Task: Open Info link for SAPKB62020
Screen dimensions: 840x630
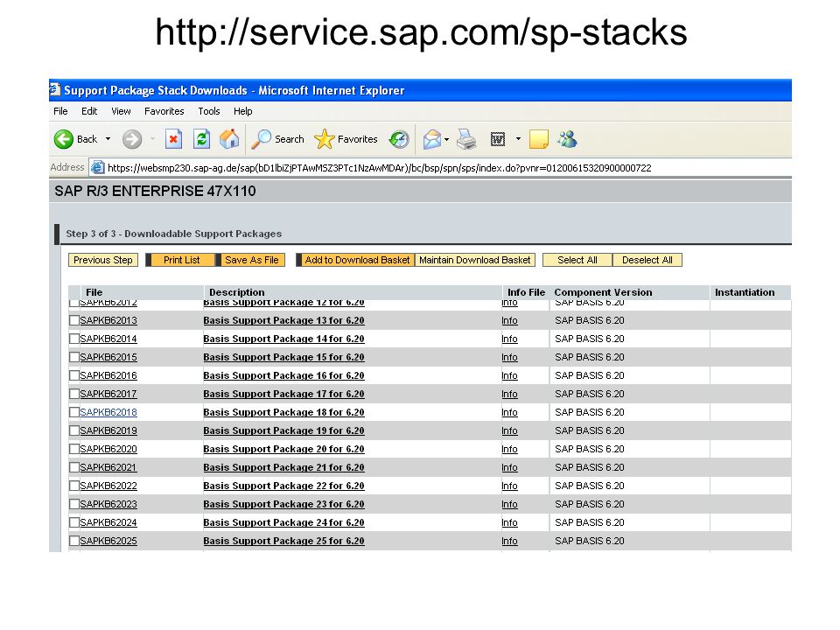Action: (x=509, y=449)
